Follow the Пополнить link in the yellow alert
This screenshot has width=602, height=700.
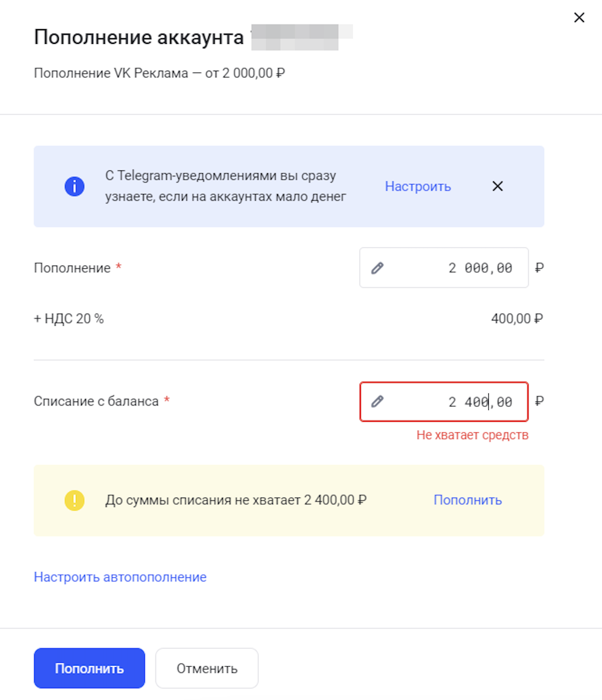pyautogui.click(x=468, y=500)
